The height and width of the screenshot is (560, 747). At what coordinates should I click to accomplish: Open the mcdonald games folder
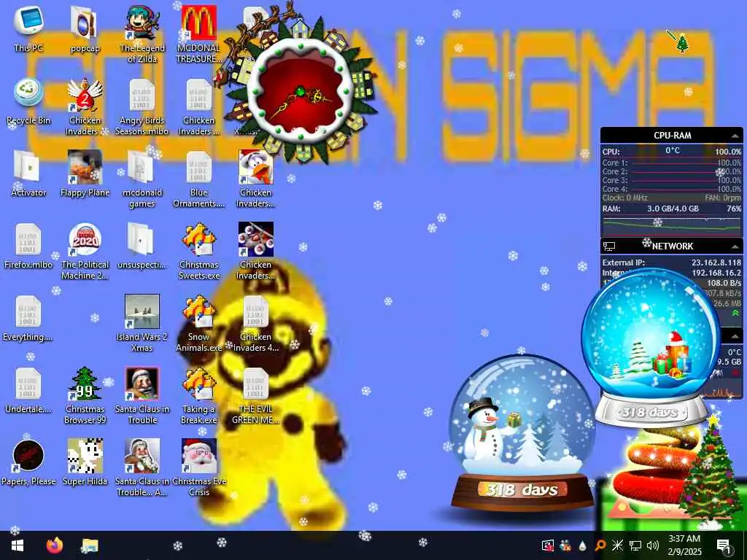tap(142, 179)
